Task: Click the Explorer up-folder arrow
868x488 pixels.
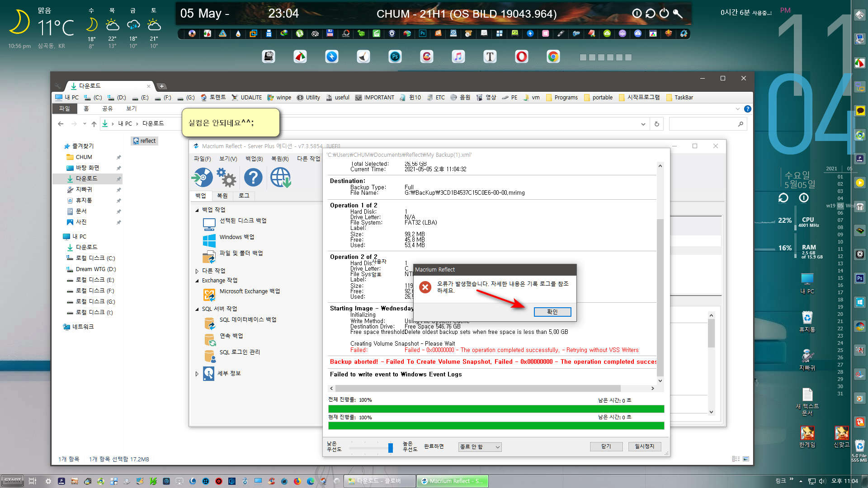Action: click(x=94, y=123)
